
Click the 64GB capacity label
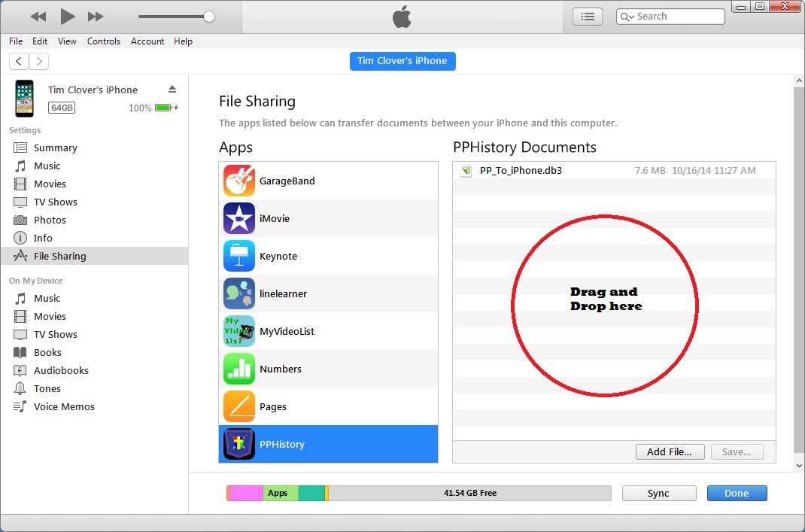pos(62,108)
